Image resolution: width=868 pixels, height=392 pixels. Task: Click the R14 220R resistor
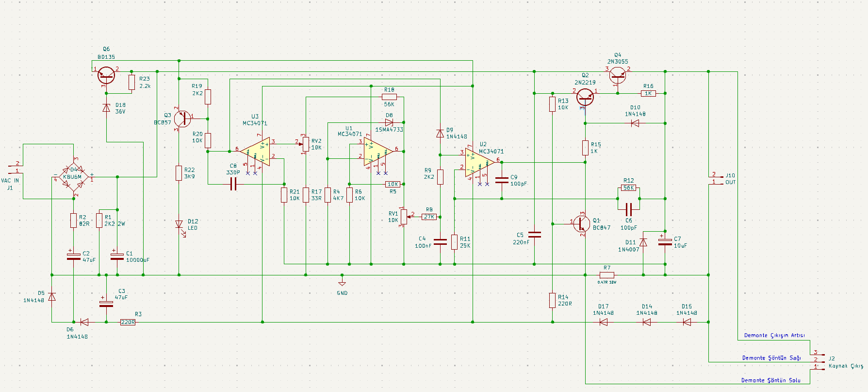click(552, 300)
